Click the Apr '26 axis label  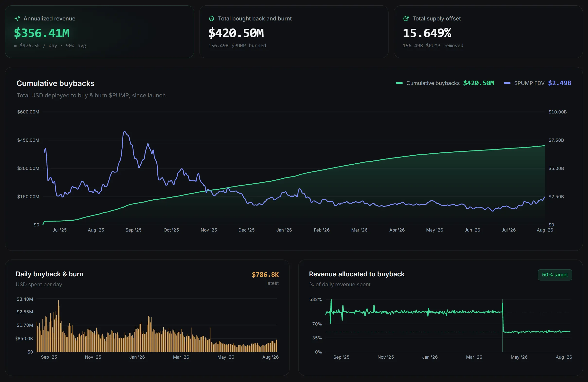[x=397, y=230]
